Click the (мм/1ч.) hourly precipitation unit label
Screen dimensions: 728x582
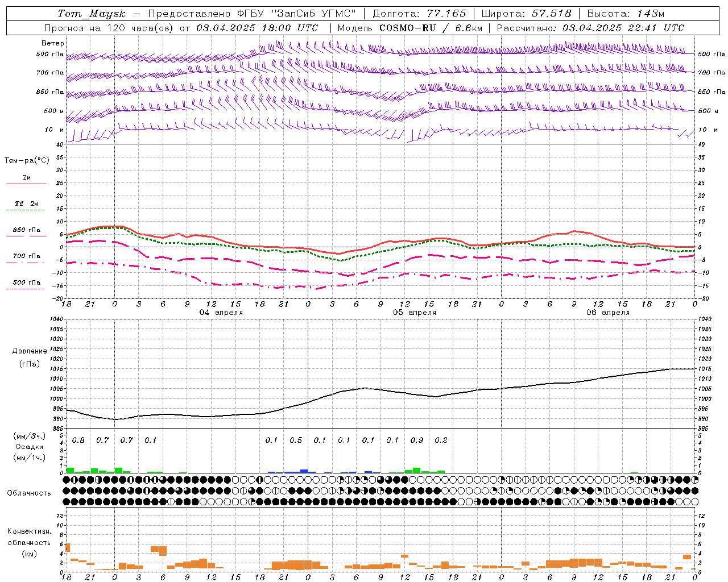coord(29,458)
